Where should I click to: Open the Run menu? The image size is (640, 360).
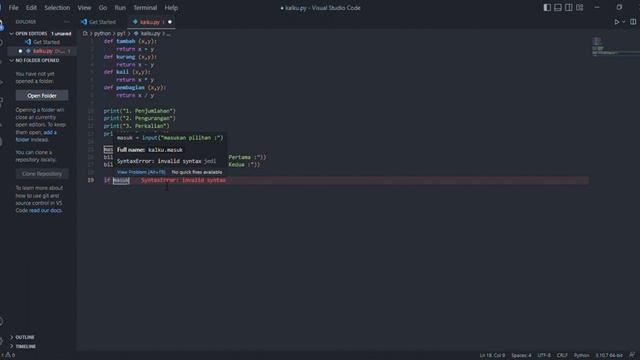tap(120, 8)
